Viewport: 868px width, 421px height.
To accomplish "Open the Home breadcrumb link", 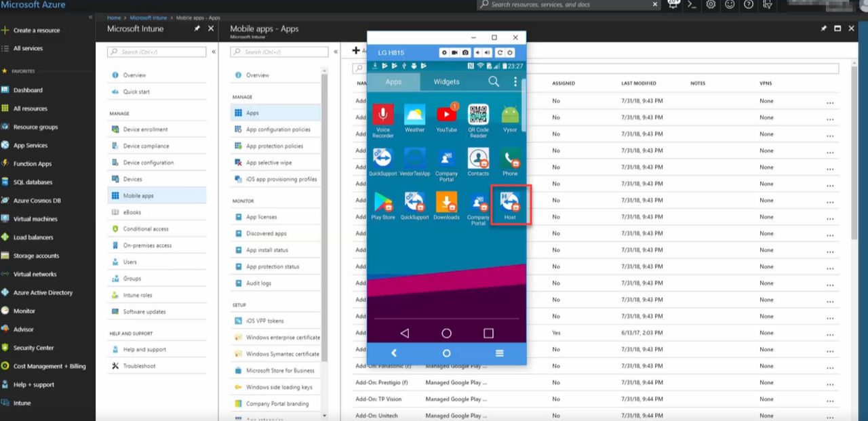I will pos(114,18).
